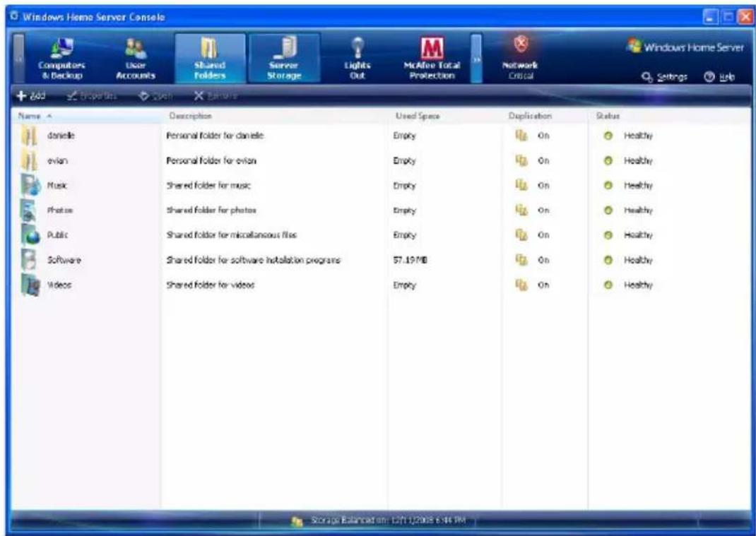Select the Public shared folder icon

tap(30, 234)
